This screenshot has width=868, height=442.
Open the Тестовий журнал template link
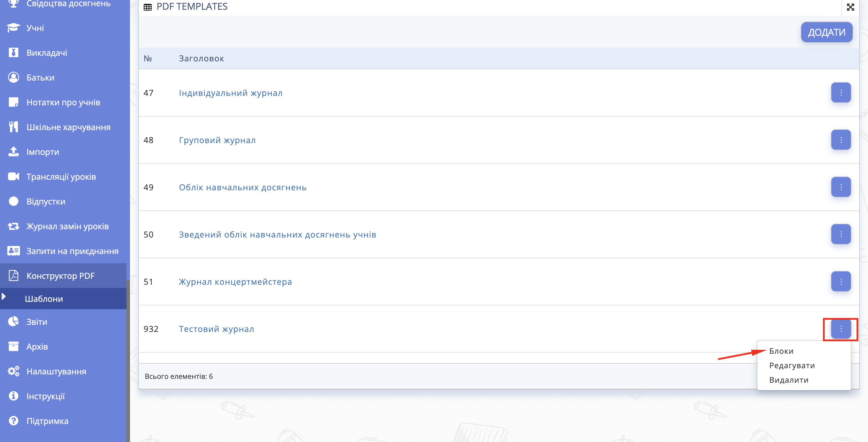tap(216, 329)
